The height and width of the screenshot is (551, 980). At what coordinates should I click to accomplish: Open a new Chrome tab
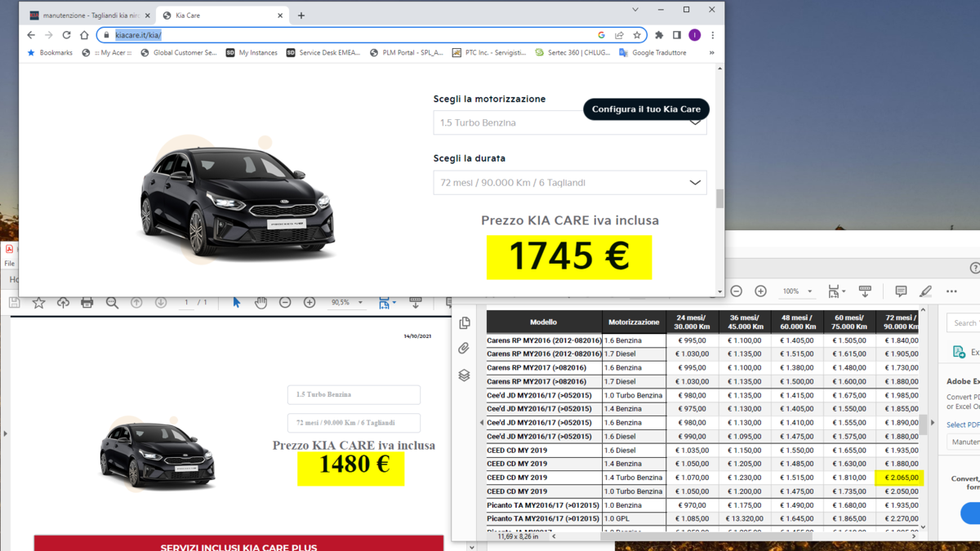[x=301, y=16]
